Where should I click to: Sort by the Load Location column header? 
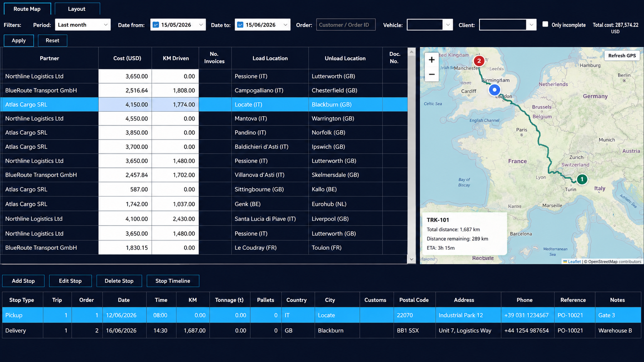pos(270,58)
